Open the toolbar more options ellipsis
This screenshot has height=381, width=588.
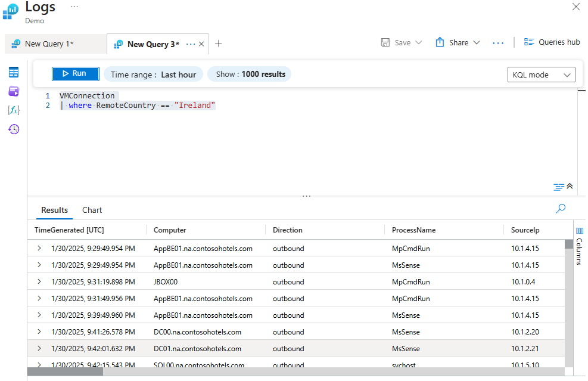[498, 43]
